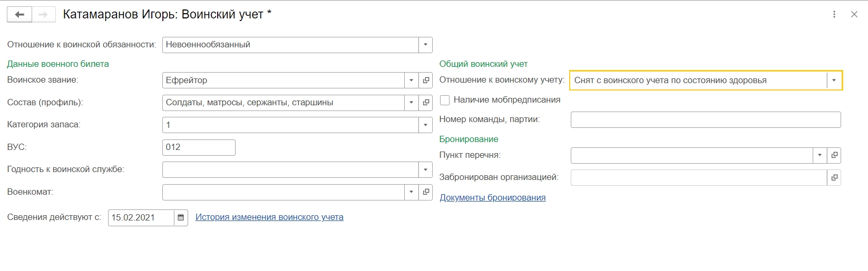
Task: Expand the Годность к воинской службе dropdown
Action: point(425,169)
